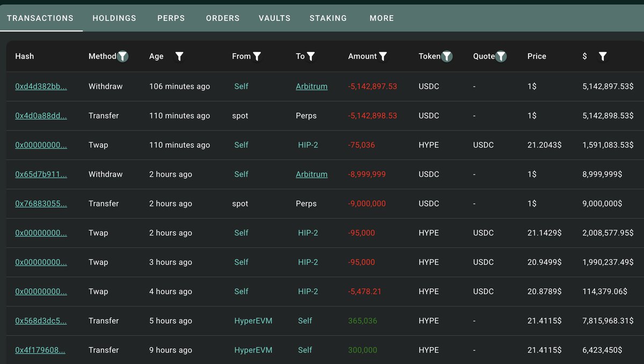Open transaction hash 0x65d7b911...
Screen dimensions: 644x364
[41, 174]
